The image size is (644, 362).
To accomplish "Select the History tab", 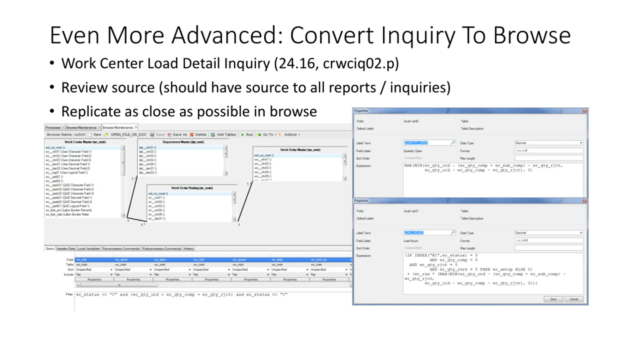I will pos(189,249).
